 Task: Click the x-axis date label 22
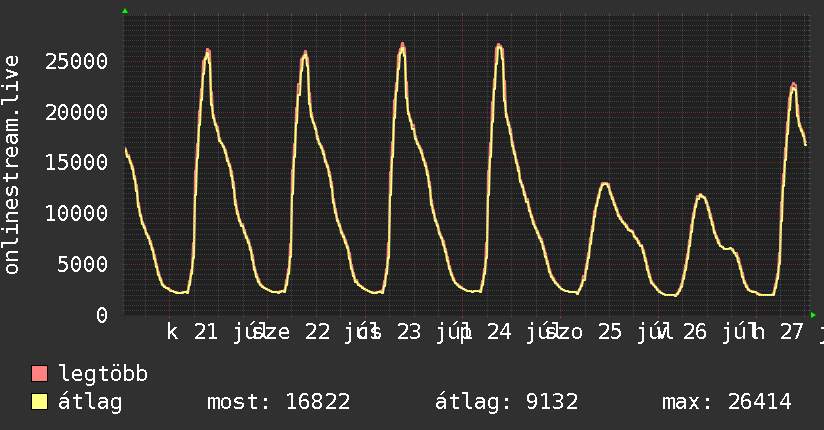click(317, 332)
